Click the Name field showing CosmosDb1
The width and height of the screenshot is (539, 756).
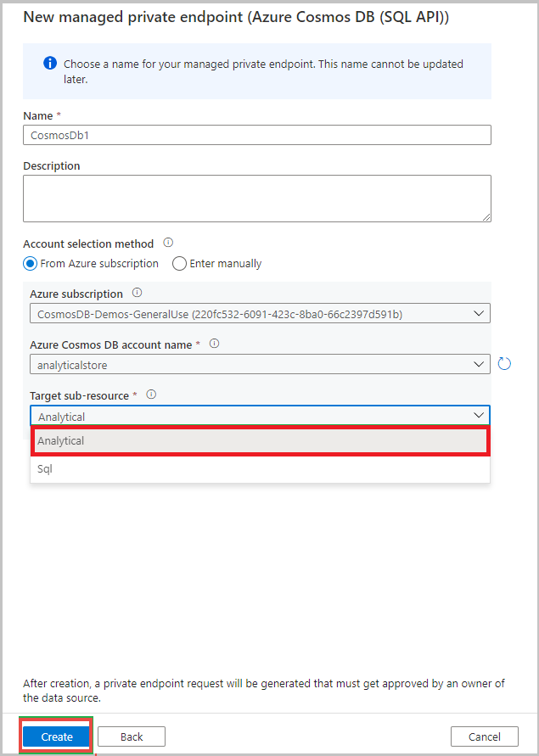pyautogui.click(x=259, y=135)
